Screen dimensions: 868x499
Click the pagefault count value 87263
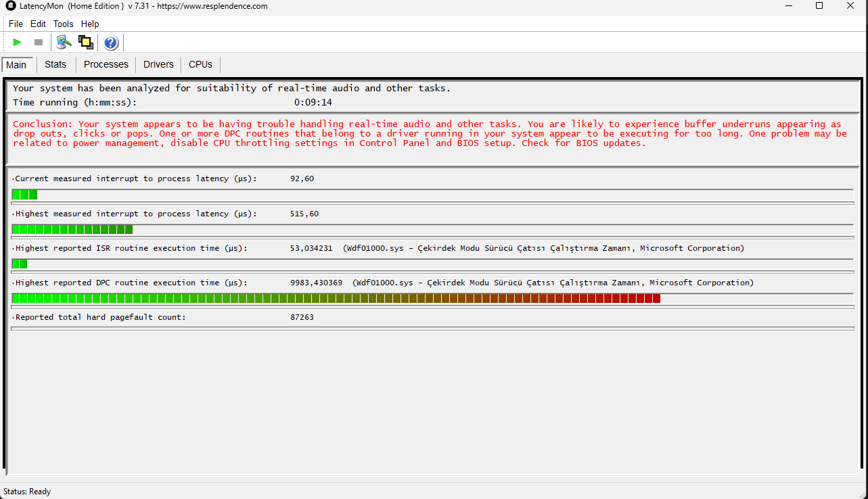(302, 317)
